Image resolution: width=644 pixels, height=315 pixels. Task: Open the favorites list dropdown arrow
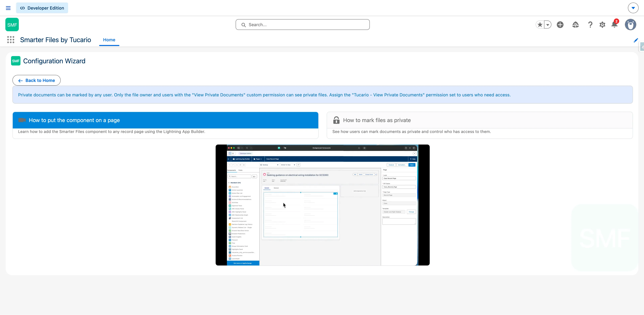click(548, 25)
